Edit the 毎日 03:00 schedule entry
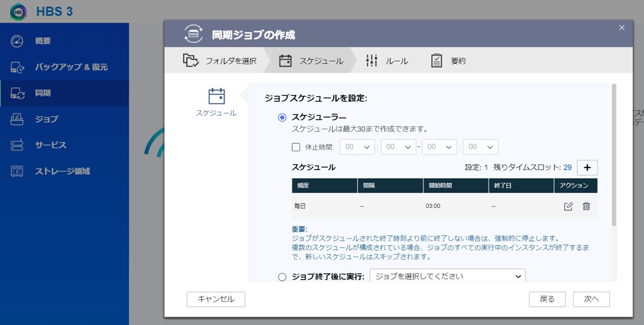Viewport: 644px width, 325px height. 568,207
